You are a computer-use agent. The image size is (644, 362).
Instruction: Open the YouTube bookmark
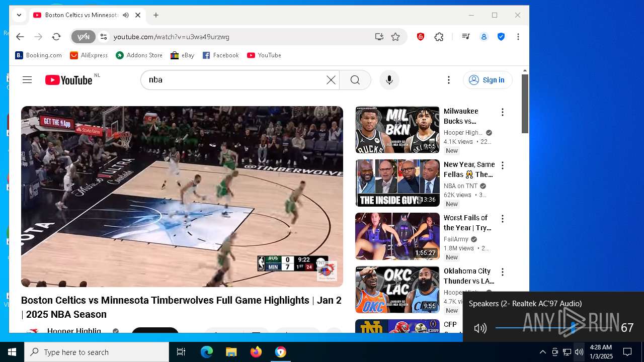(x=264, y=55)
